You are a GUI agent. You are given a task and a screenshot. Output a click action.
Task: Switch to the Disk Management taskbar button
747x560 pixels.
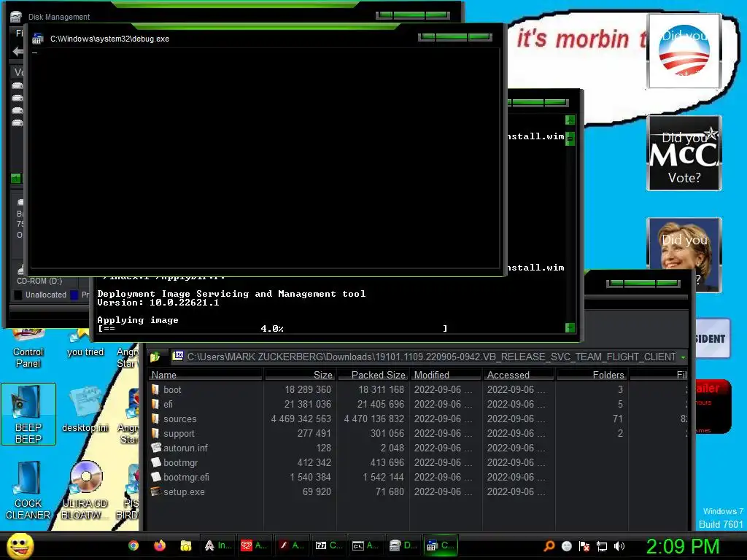(403, 545)
